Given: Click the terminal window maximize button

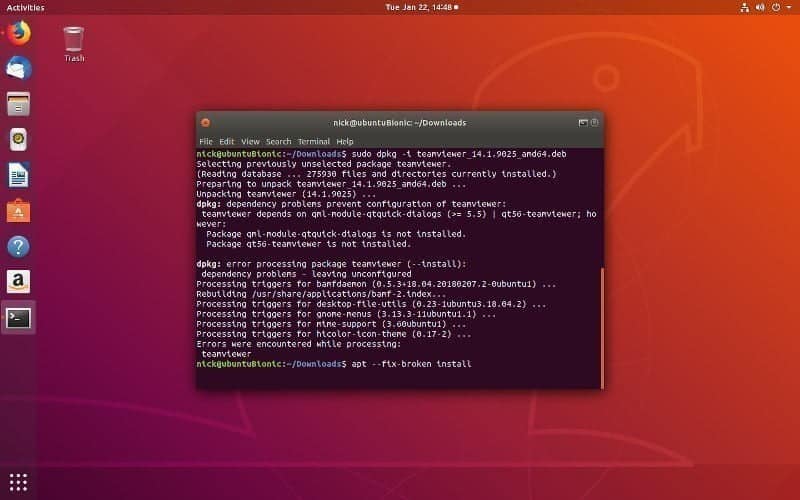Looking at the screenshot, I should (594, 122).
